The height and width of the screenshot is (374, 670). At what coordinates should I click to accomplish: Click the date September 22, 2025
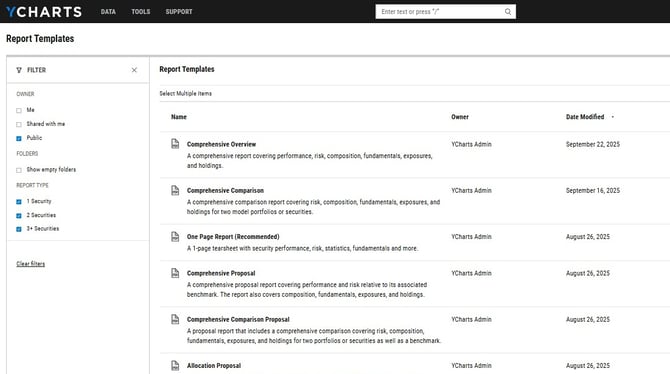click(x=593, y=144)
